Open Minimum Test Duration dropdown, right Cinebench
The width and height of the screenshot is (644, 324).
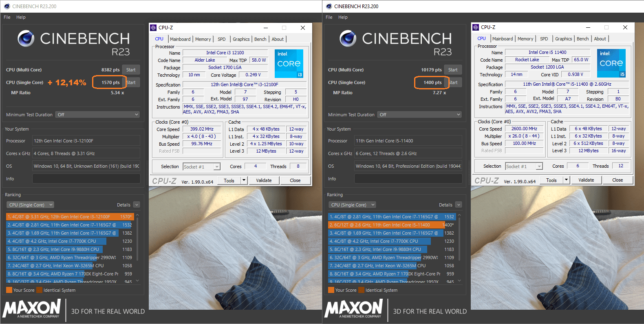[x=420, y=115]
